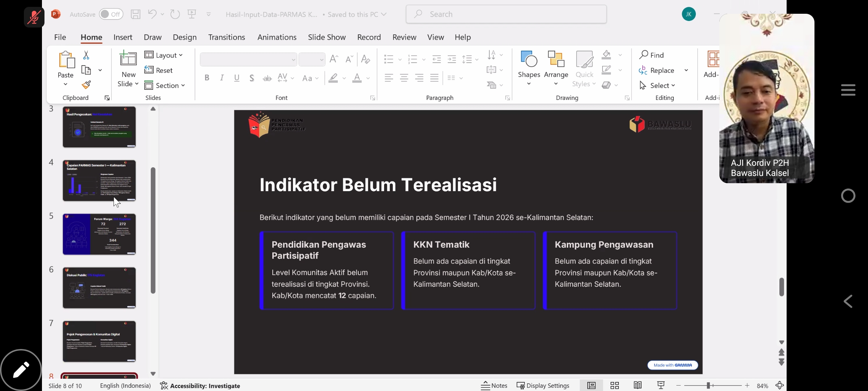Open the font name combo box
Image resolution: width=868 pixels, height=391 pixels.
248,59
